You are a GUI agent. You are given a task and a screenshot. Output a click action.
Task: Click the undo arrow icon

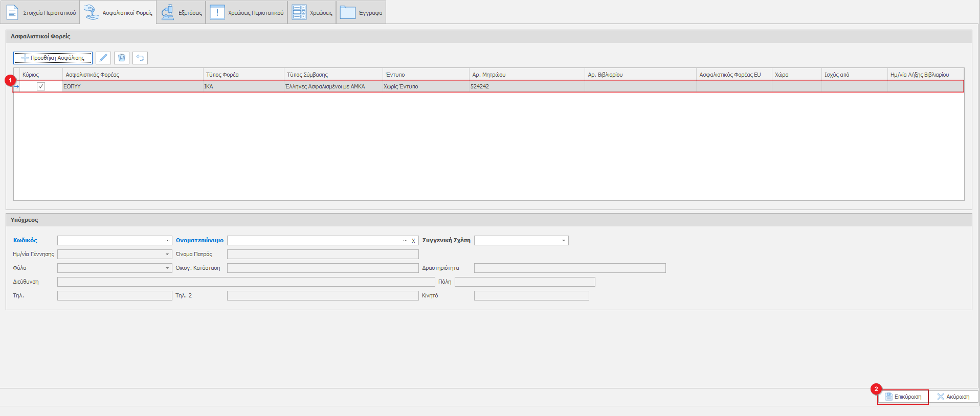click(140, 58)
